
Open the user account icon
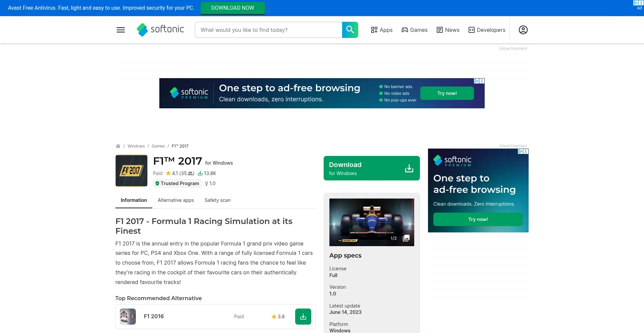[x=523, y=30]
